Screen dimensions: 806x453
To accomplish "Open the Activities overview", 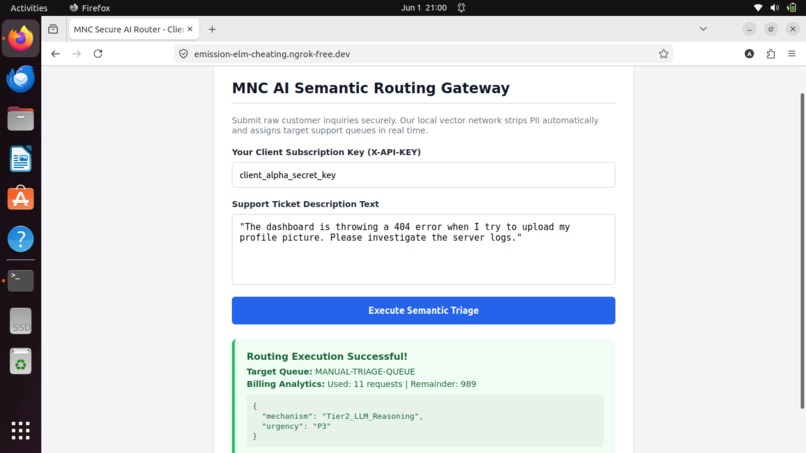I will tap(29, 8).
